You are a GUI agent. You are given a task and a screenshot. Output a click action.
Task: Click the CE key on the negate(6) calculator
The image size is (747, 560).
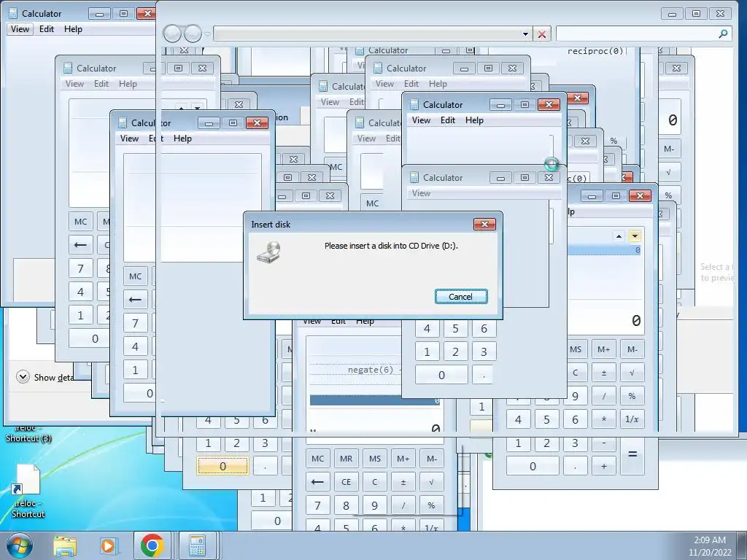coord(347,482)
